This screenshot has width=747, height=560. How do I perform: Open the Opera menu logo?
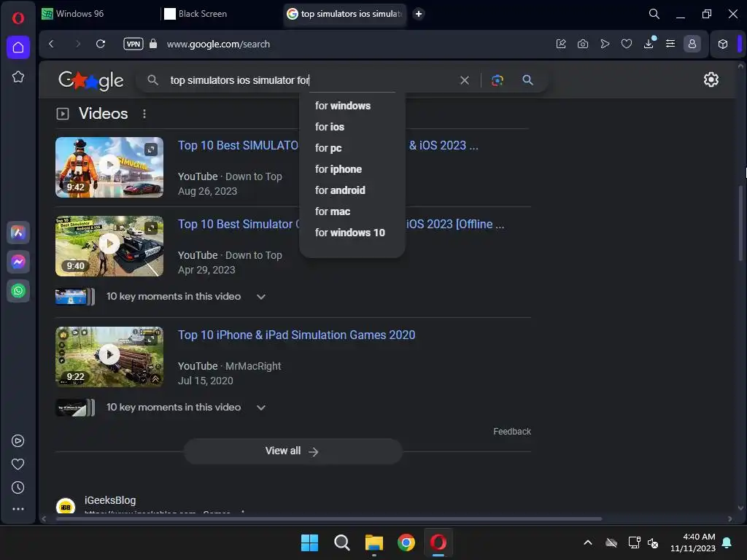pyautogui.click(x=18, y=18)
